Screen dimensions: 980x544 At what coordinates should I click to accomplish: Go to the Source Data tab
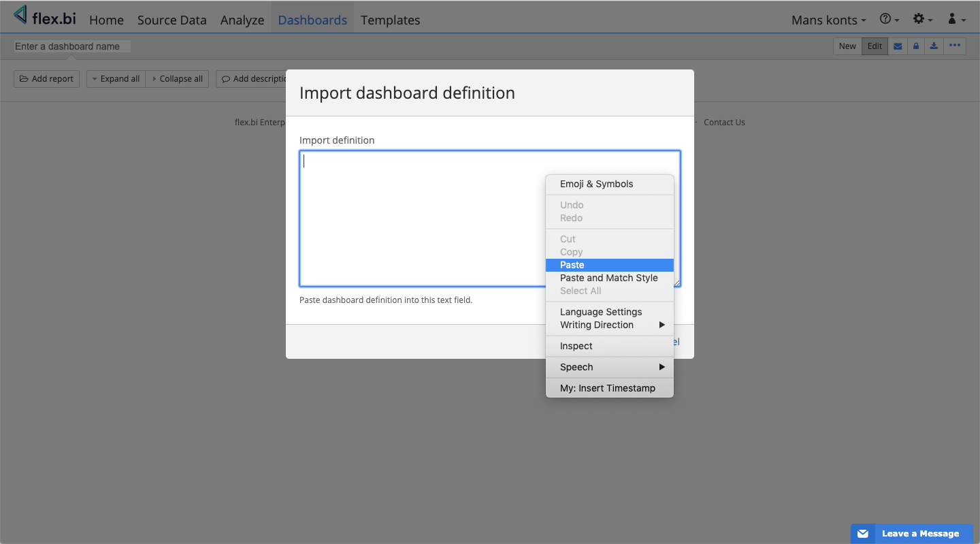pyautogui.click(x=171, y=20)
